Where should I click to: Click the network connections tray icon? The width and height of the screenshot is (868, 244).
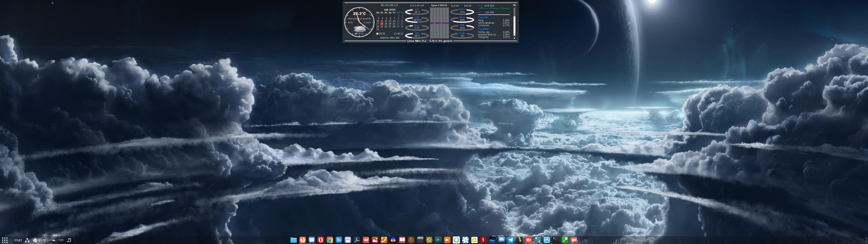click(x=27, y=240)
